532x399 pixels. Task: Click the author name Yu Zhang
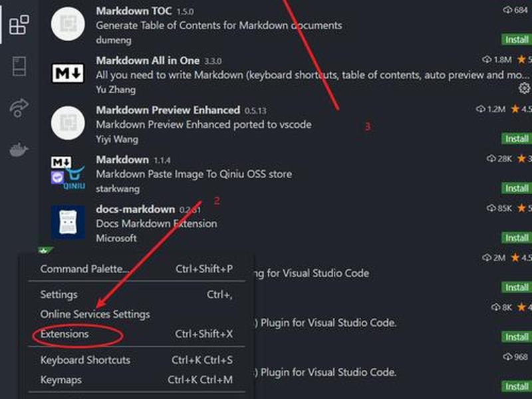[116, 90]
